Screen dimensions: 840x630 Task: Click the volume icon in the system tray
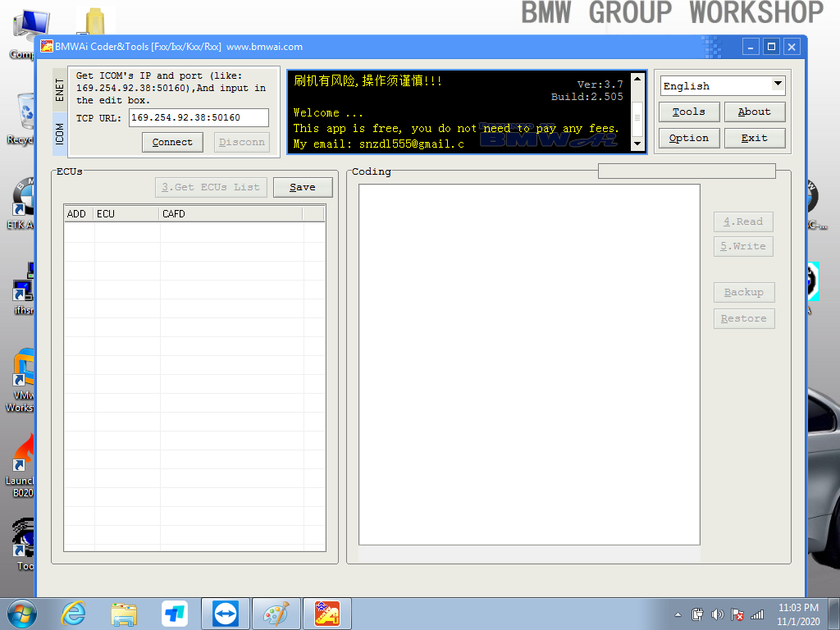tap(716, 614)
